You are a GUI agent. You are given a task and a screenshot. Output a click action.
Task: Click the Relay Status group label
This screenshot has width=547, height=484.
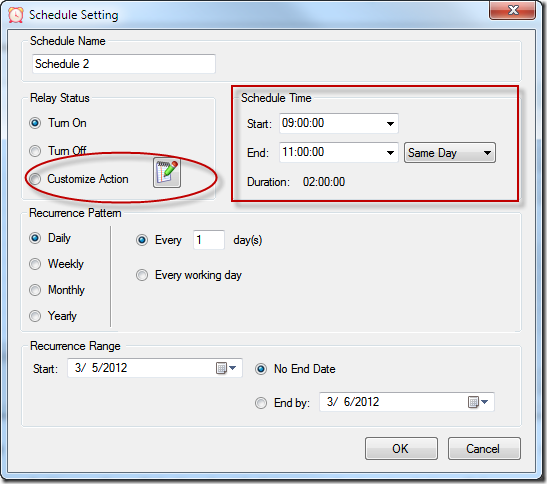[60, 98]
